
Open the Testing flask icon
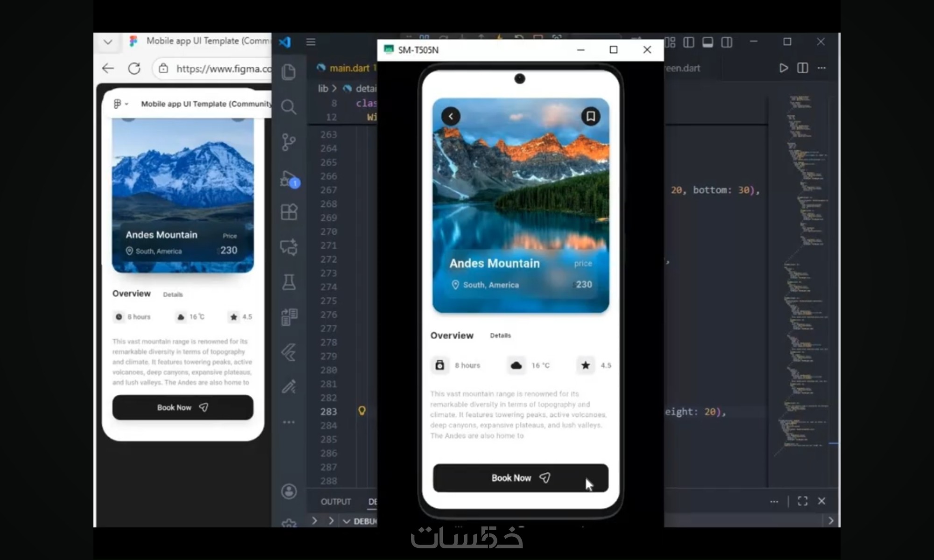point(289,282)
